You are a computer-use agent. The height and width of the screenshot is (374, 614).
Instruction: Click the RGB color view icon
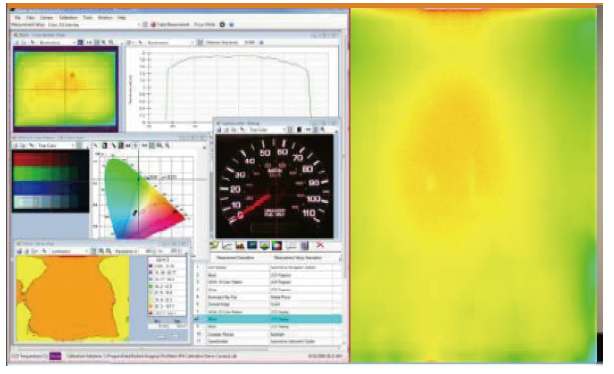click(277, 246)
